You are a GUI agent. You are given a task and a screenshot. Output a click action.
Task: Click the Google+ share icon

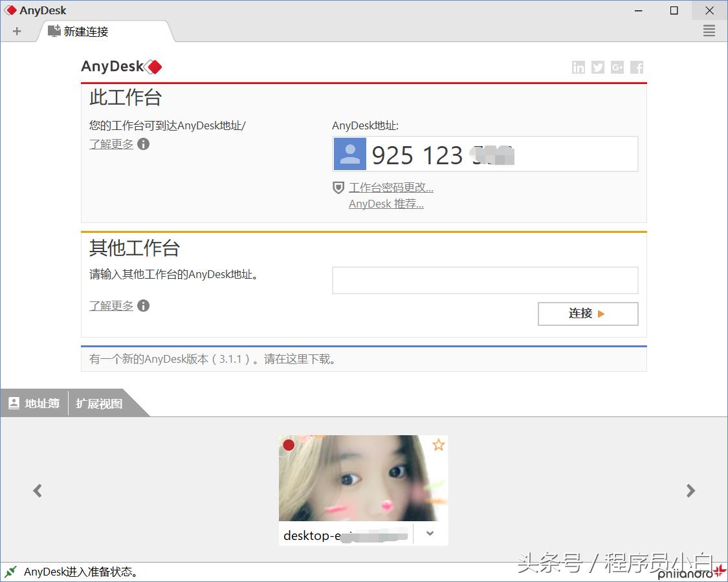617,67
